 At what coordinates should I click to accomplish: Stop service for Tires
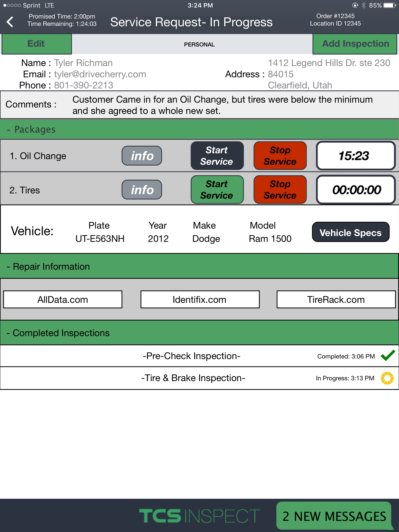coord(280,189)
